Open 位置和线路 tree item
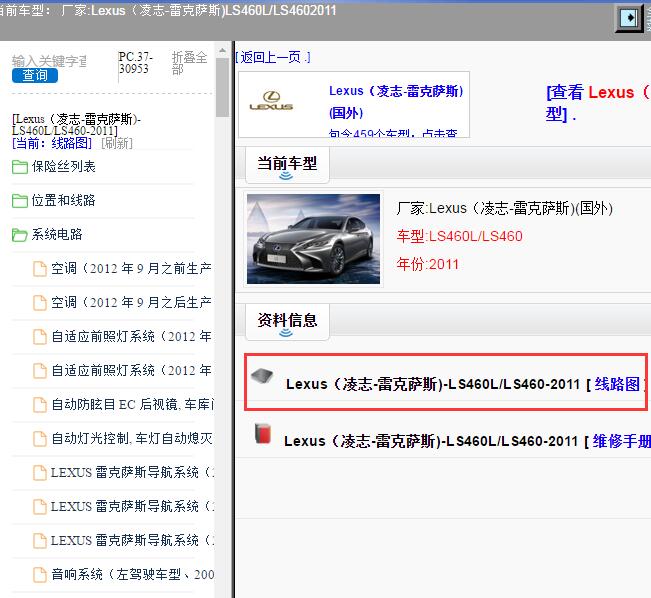This screenshot has width=651, height=598. coord(64,201)
